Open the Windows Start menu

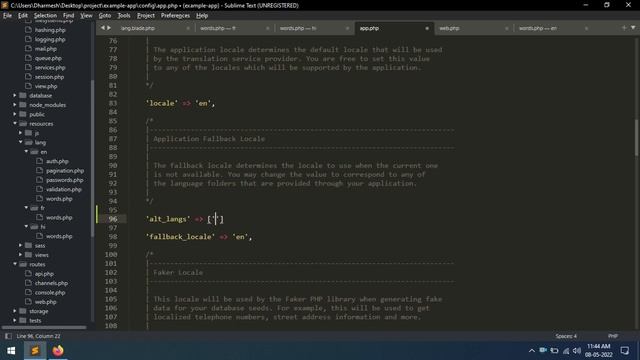[x=11, y=351]
